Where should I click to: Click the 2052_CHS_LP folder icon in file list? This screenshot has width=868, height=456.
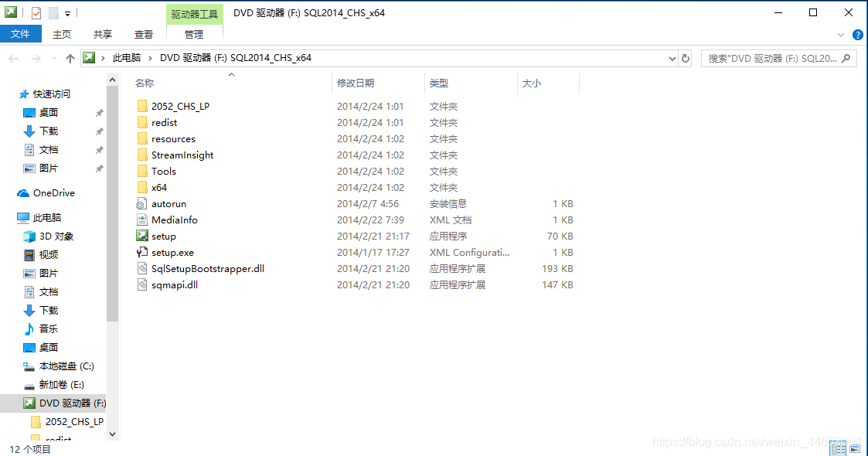(142, 106)
